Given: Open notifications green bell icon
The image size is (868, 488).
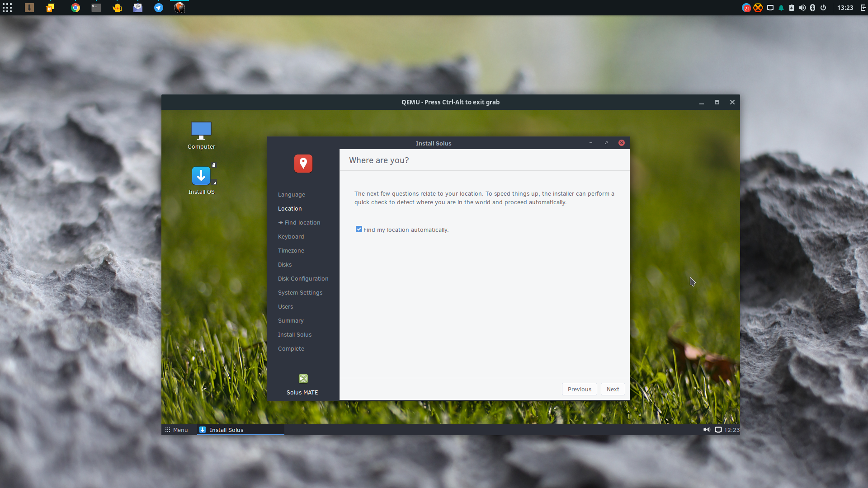Looking at the screenshot, I should pyautogui.click(x=781, y=8).
